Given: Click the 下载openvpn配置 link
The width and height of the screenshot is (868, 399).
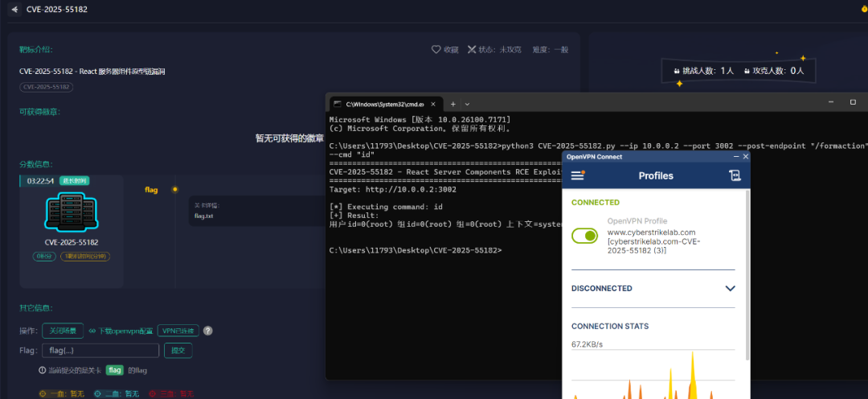Looking at the screenshot, I should click(125, 331).
